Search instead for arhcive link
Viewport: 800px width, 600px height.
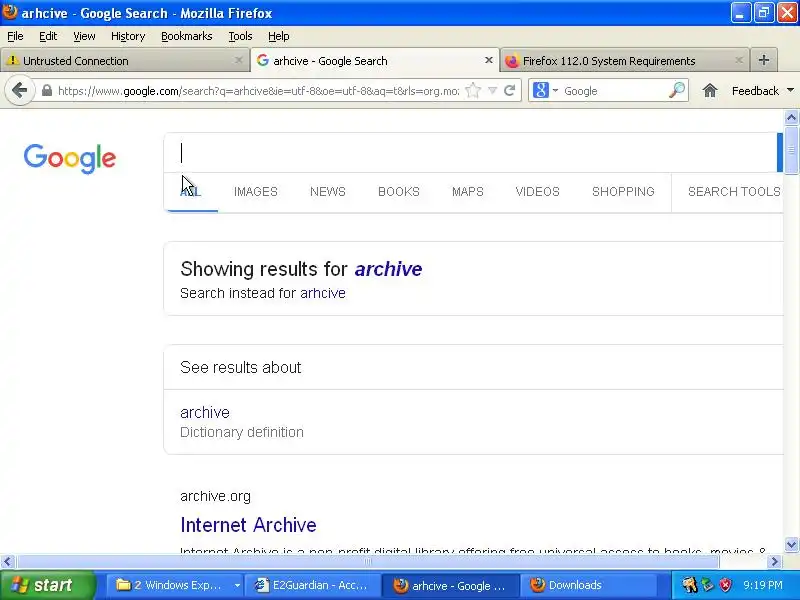(322, 293)
